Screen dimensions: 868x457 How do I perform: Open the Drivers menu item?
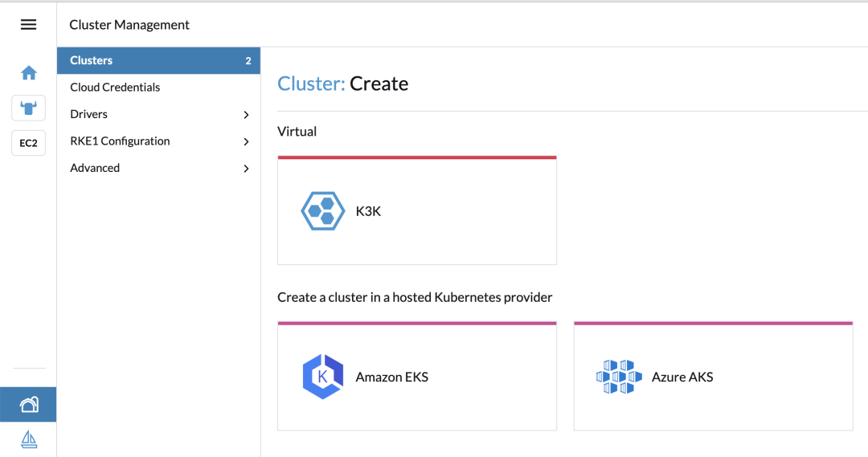click(158, 114)
